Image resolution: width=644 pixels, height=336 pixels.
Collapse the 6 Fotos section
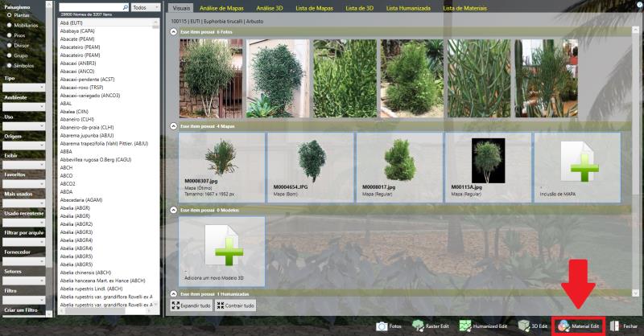pos(174,31)
